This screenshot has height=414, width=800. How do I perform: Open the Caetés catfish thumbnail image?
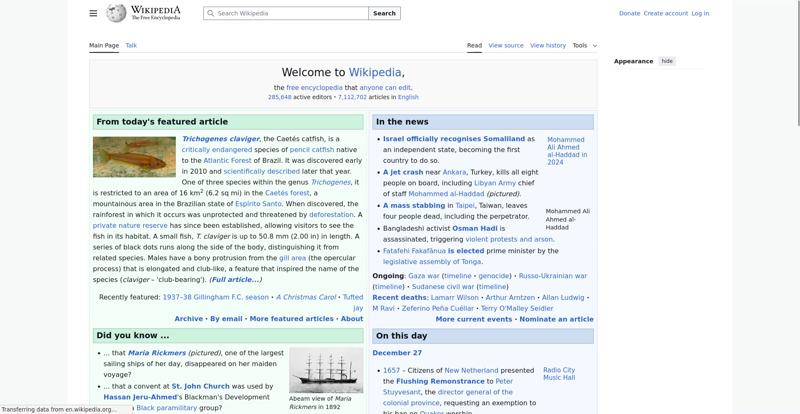pos(134,157)
